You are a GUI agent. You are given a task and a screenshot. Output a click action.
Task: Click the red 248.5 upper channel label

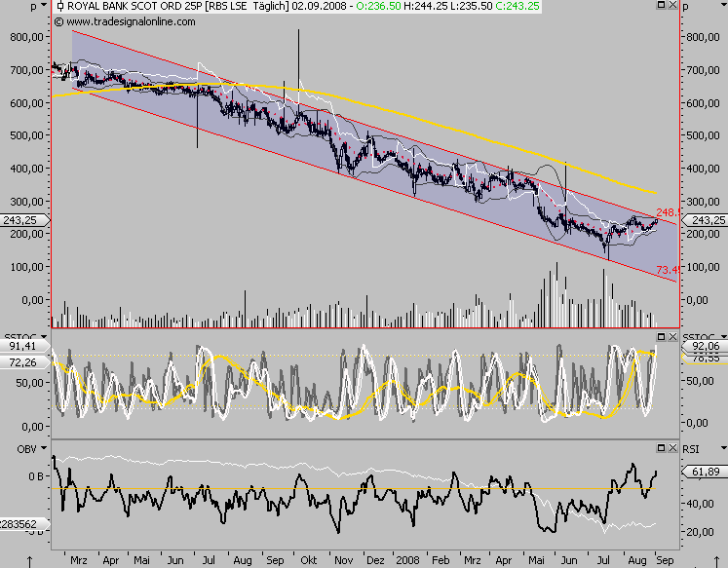(x=668, y=213)
